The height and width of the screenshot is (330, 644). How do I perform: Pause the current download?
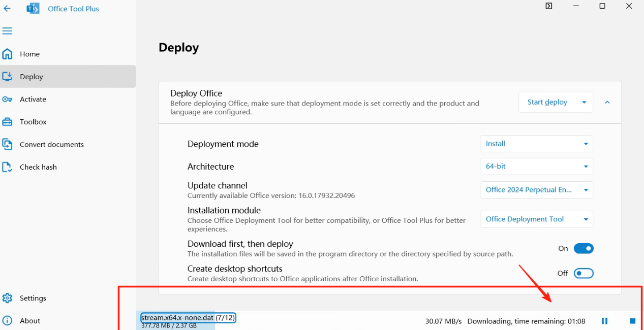[604, 321]
